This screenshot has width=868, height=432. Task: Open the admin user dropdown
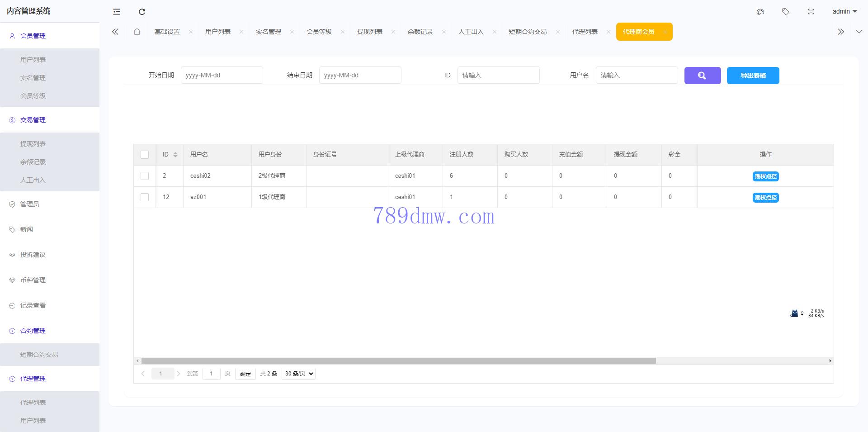(844, 12)
